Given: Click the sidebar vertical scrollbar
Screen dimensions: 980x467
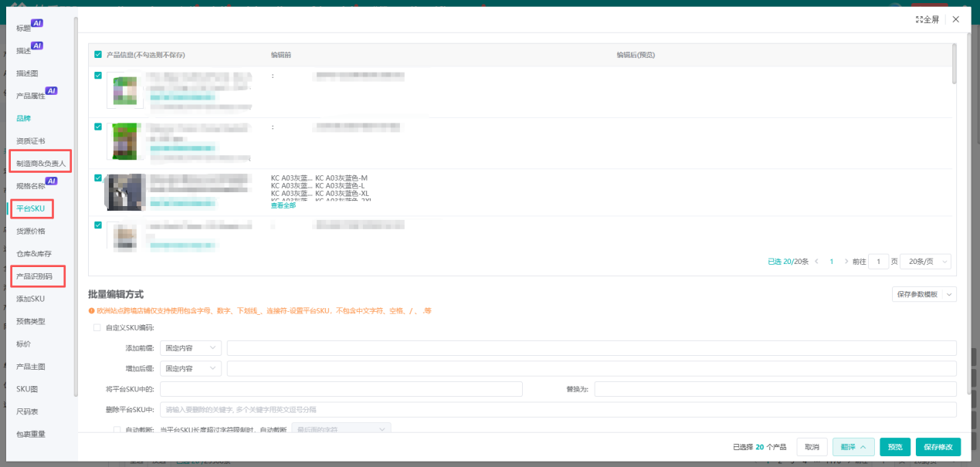Looking at the screenshot, I should [76, 206].
